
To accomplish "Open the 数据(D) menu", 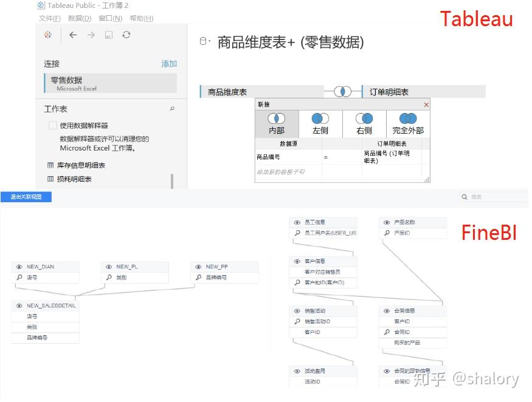I will coord(78,18).
